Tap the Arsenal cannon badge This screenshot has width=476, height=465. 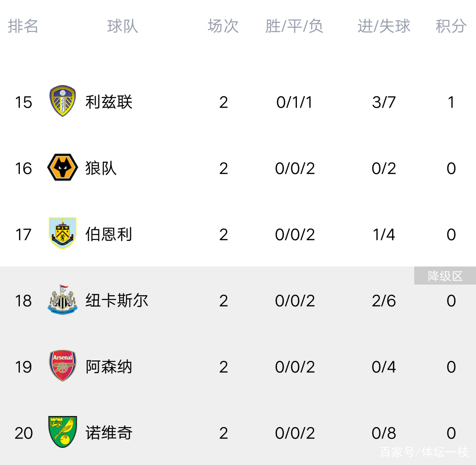[63, 366]
